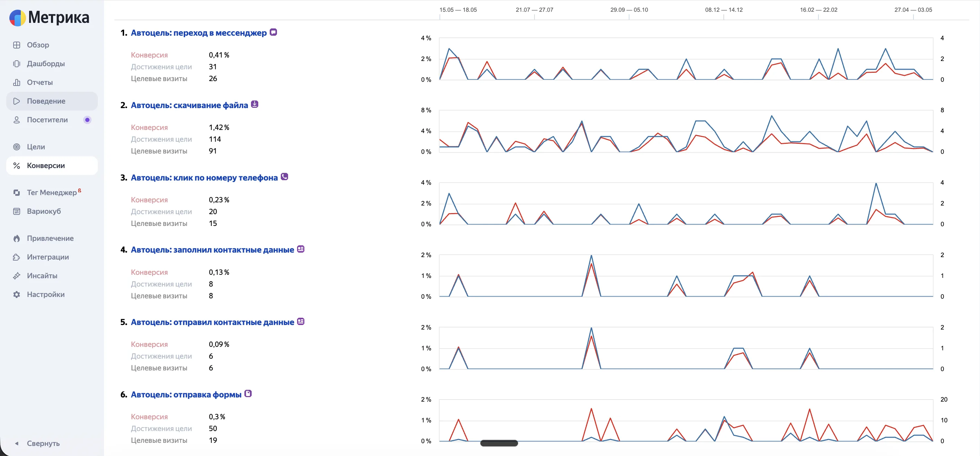Open link Автоцель: заполнил контактные данные

click(212, 250)
